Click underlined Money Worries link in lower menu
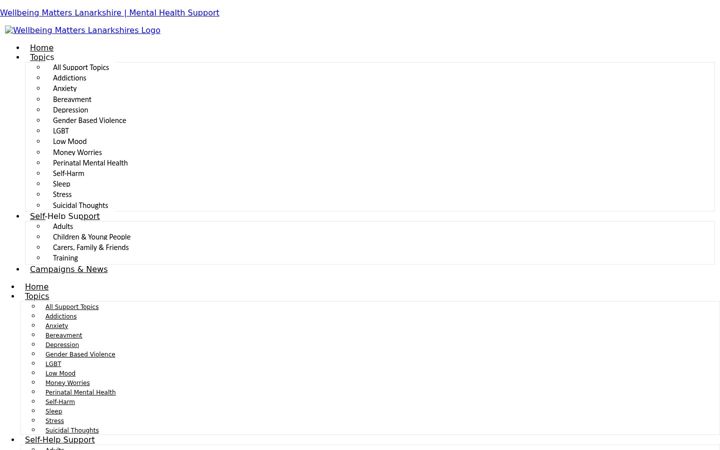Image resolution: width=720 pixels, height=450 pixels. tap(68, 383)
